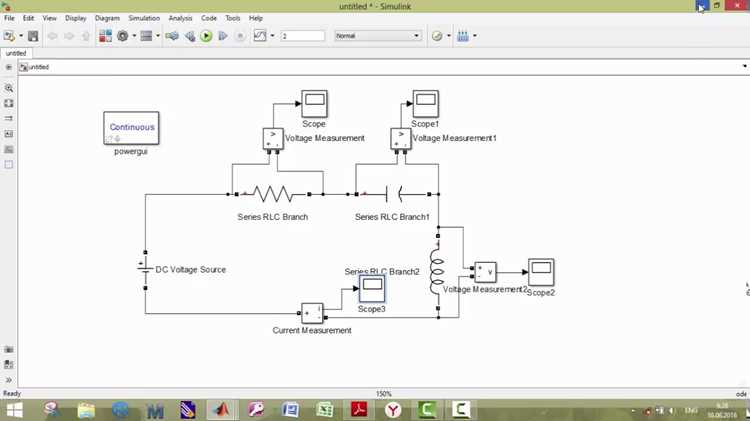
Task: Open the dropdown arrow beside New Model
Action: [21, 36]
